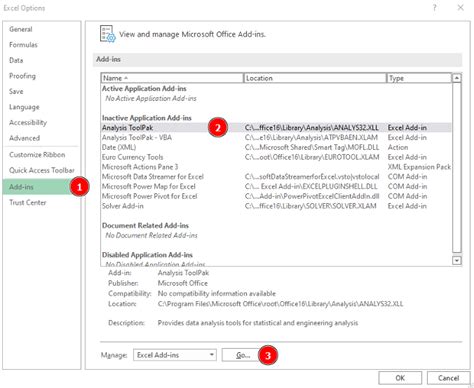This screenshot has height=388, width=474.
Task: Open the Manage Excel Add-ins dropdown
Action: 175,355
